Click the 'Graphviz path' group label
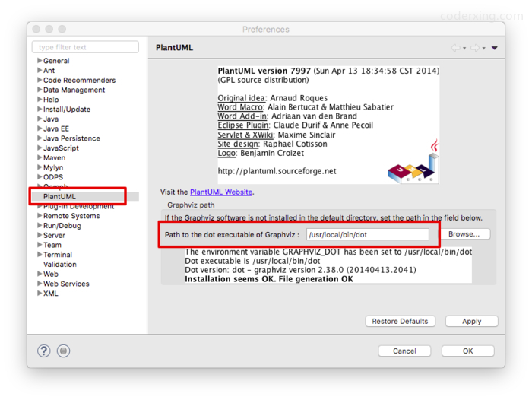532x400 pixels. [x=191, y=205]
